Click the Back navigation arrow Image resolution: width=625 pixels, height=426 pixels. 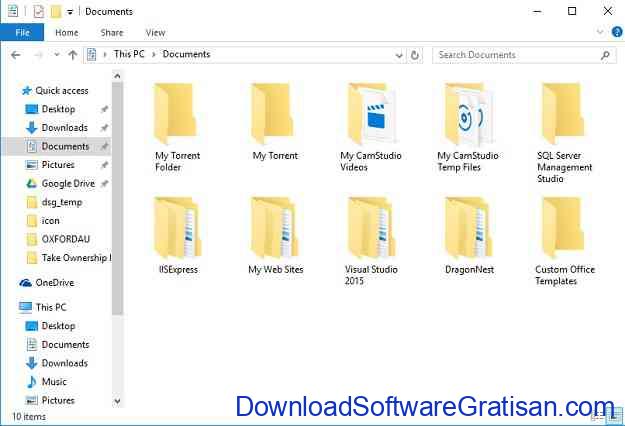[x=16, y=55]
